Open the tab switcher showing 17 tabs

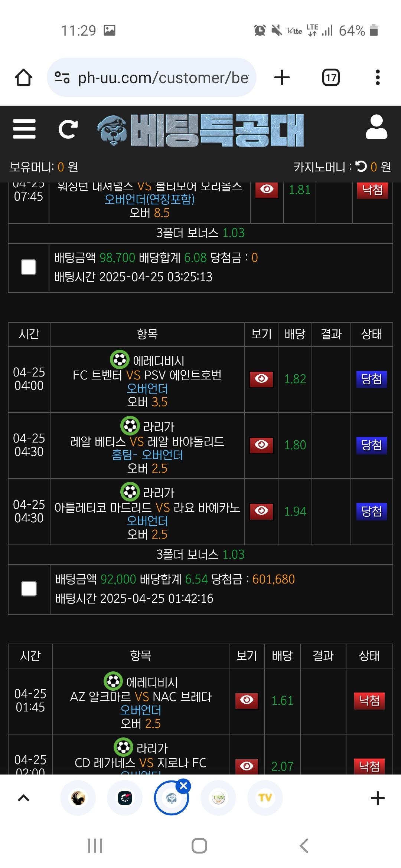click(x=331, y=78)
